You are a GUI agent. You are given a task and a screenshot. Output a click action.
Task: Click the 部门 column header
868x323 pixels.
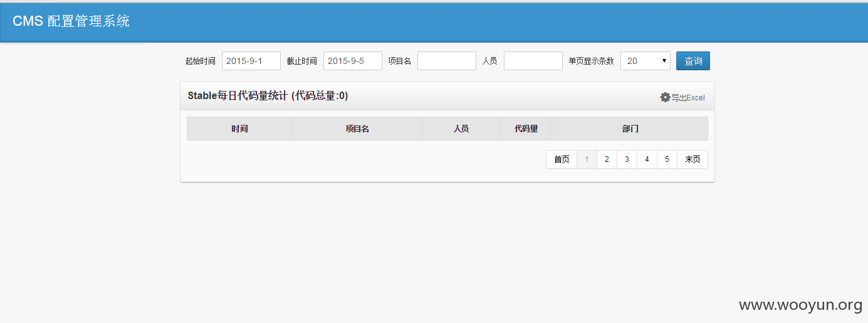(x=630, y=129)
